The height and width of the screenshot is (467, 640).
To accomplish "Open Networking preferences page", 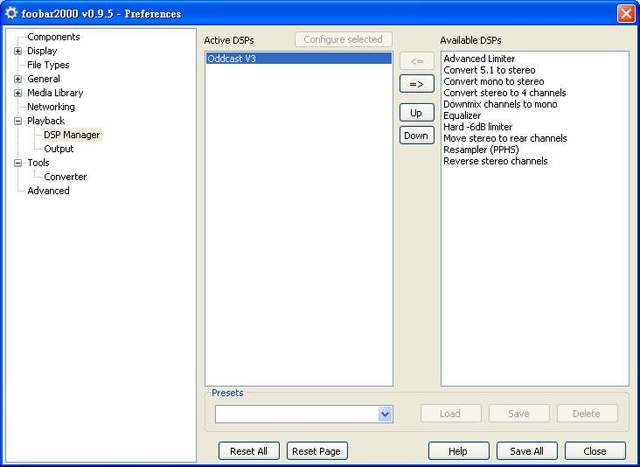I will [51, 107].
